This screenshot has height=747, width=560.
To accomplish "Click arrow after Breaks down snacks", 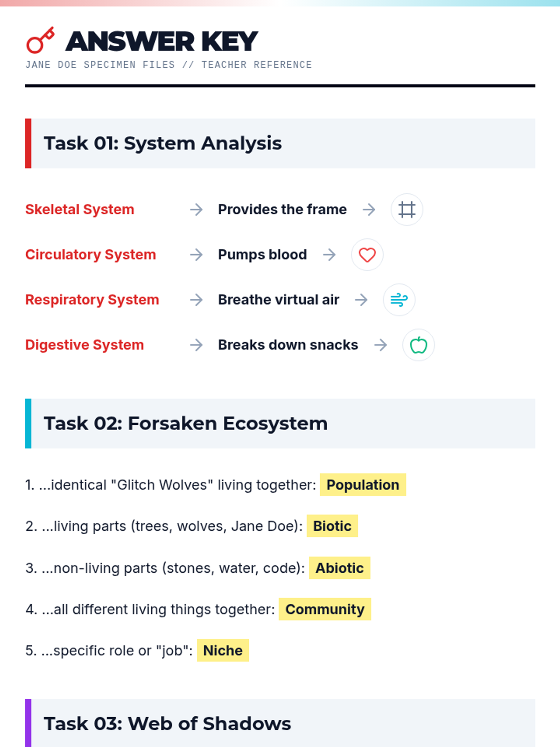I will click(x=381, y=345).
